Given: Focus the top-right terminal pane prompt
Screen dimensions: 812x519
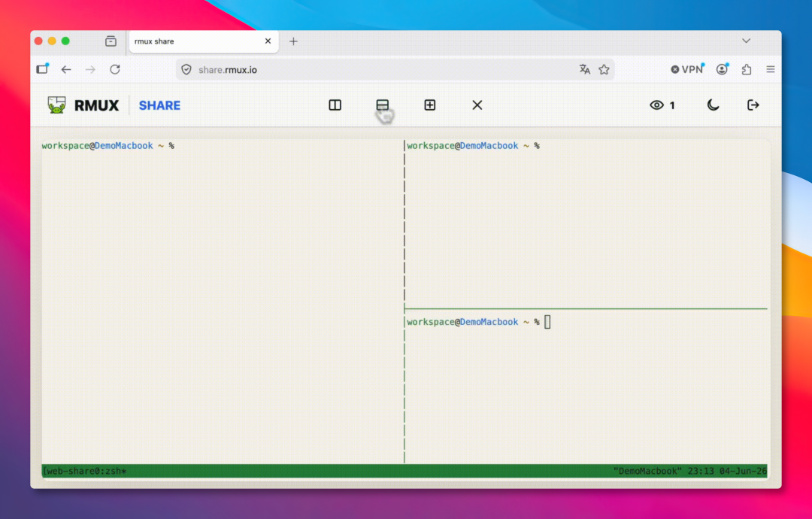Looking at the screenshot, I should pos(474,146).
